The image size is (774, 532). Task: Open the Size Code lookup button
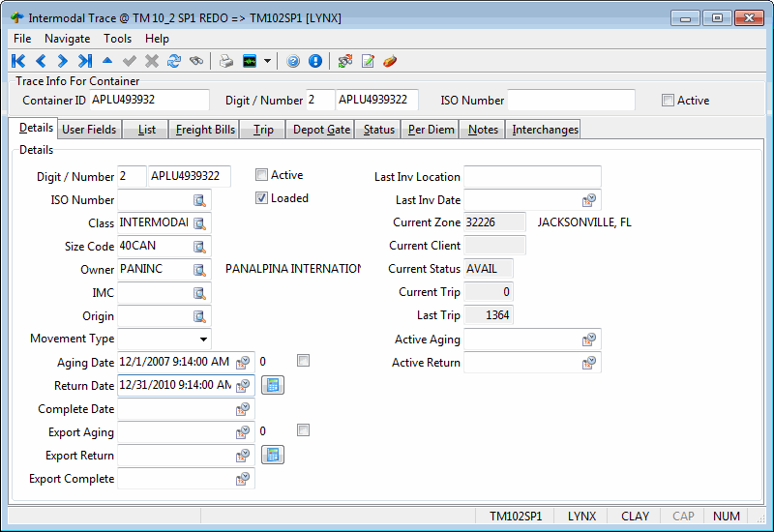[x=199, y=247]
